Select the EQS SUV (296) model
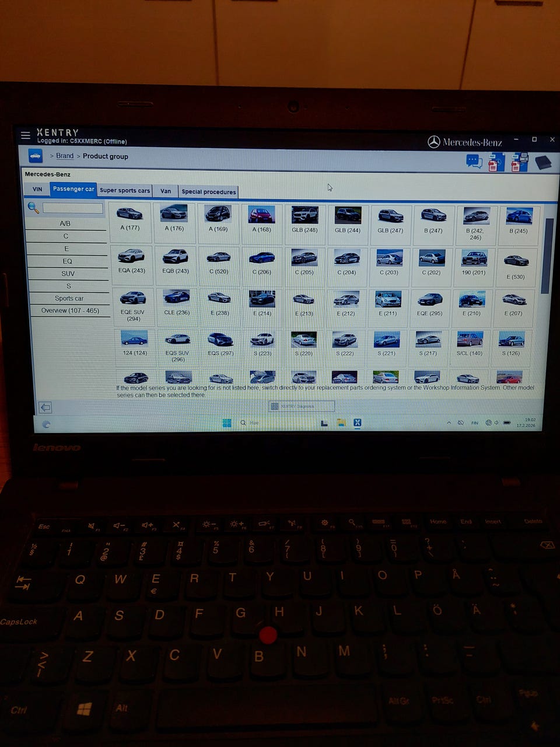Viewport: 560px width, 747px height. [x=177, y=347]
